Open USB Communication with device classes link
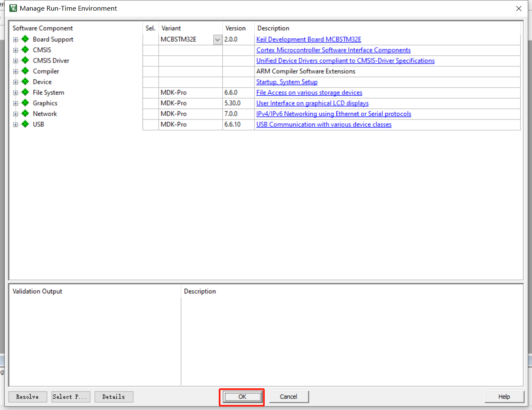Screen dimensions: 532x410 click(x=324, y=124)
